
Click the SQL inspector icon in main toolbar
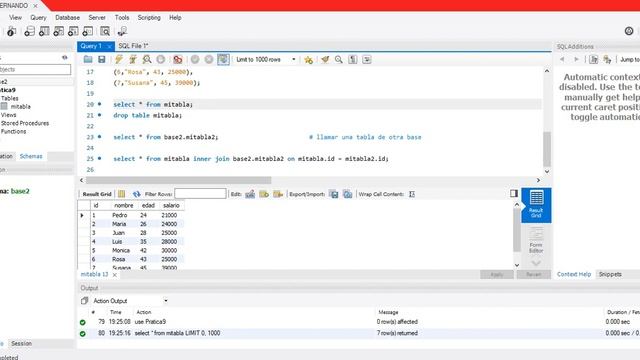coord(11,31)
